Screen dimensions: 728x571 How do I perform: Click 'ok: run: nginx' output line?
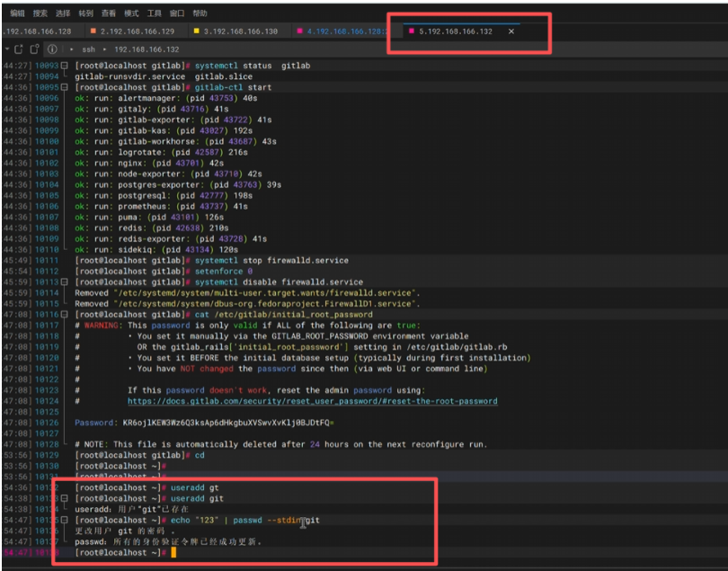coord(149,163)
